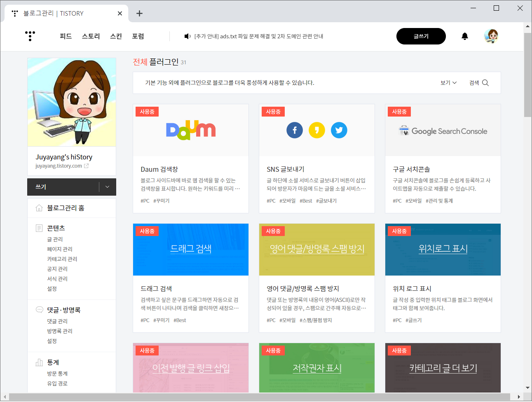Image resolution: width=532 pixels, height=402 pixels.
Task: Click the speaker announcement icon
Action: point(187,36)
